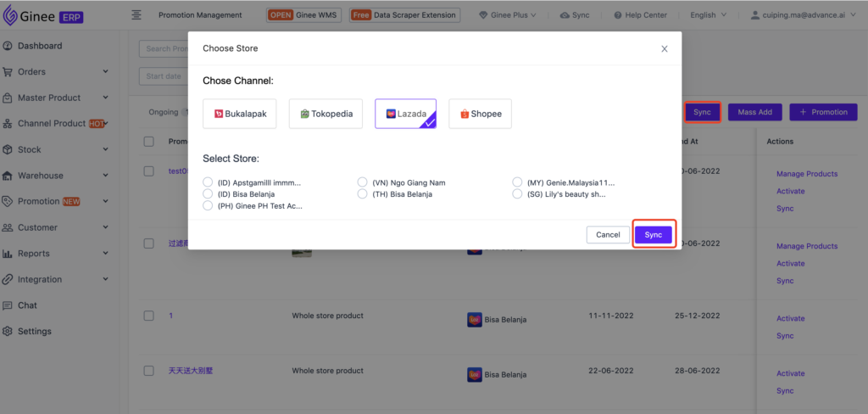Expand the Promotion sidebar menu
868x414 pixels.
coord(106,201)
